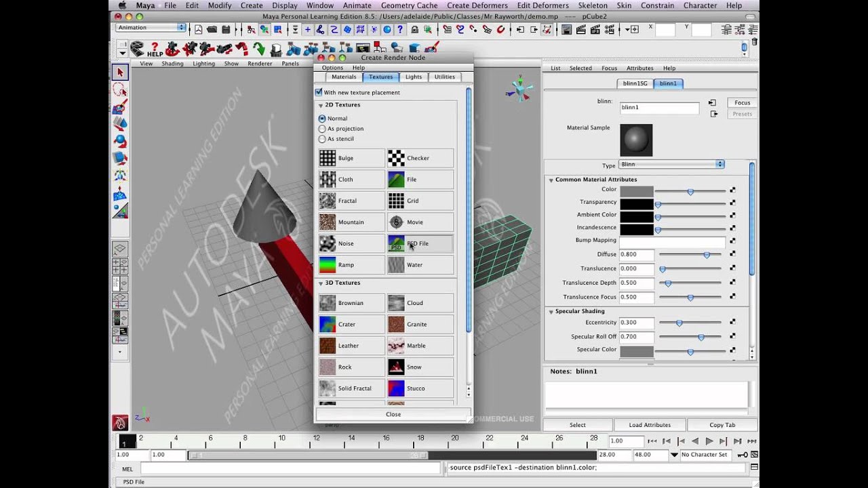Click the blinn name input field
This screenshot has width=868, height=488.
[659, 108]
